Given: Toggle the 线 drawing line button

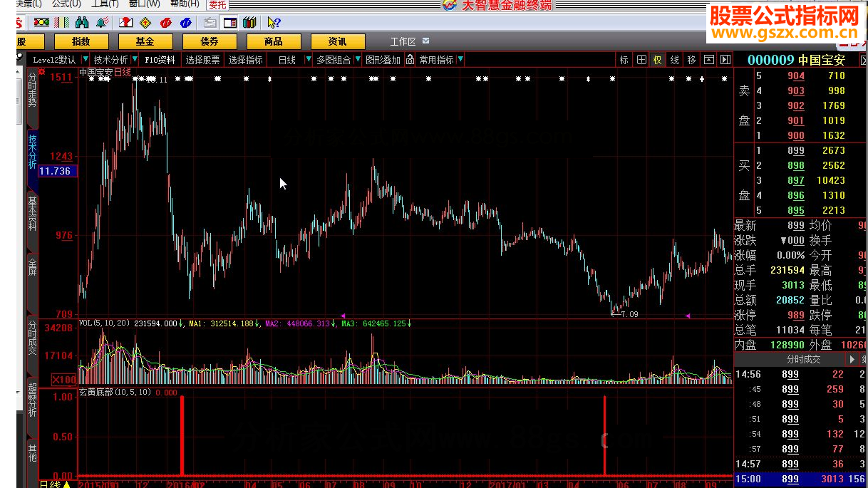Looking at the screenshot, I should pos(674,60).
